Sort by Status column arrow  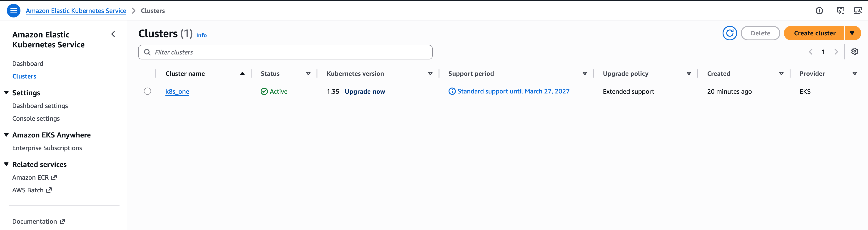(x=308, y=74)
